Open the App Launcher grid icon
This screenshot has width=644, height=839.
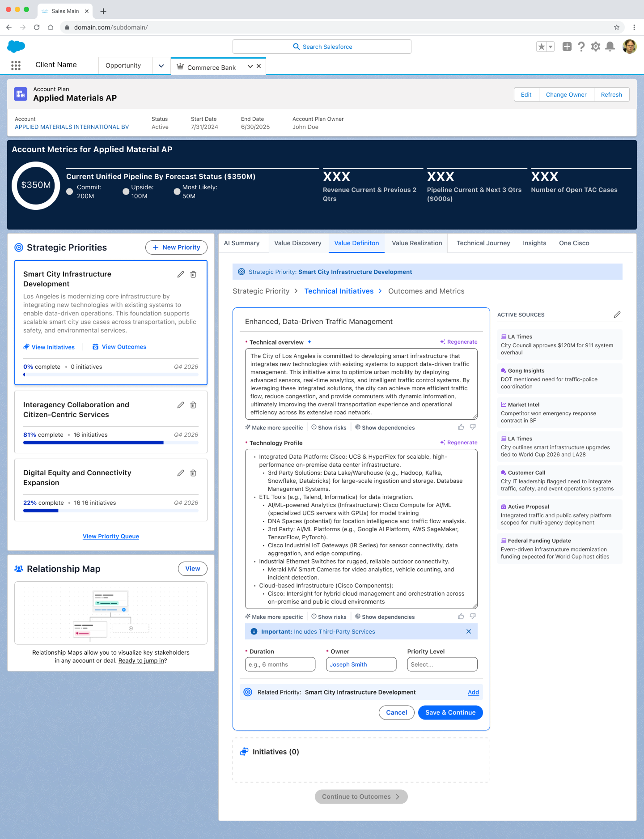coord(16,65)
